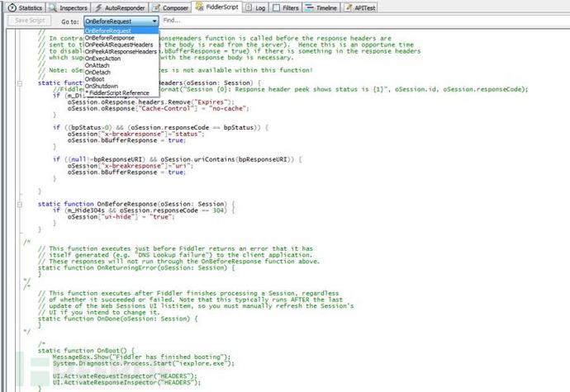Choose OnShutdown from the list

click(x=121, y=86)
